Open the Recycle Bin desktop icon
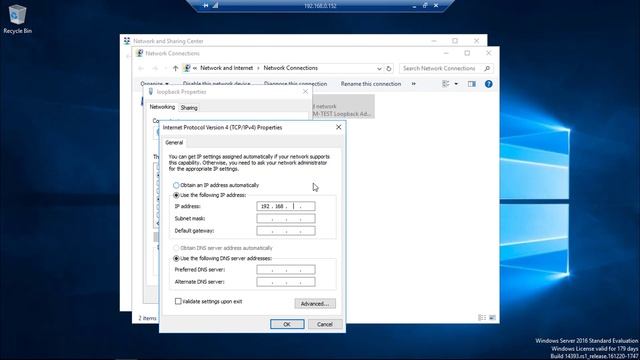 [17, 19]
